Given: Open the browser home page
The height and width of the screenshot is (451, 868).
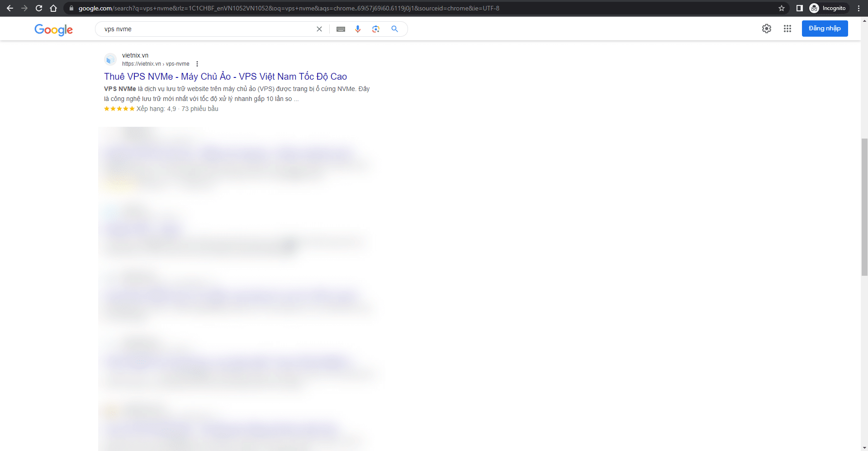Looking at the screenshot, I should (x=53, y=8).
